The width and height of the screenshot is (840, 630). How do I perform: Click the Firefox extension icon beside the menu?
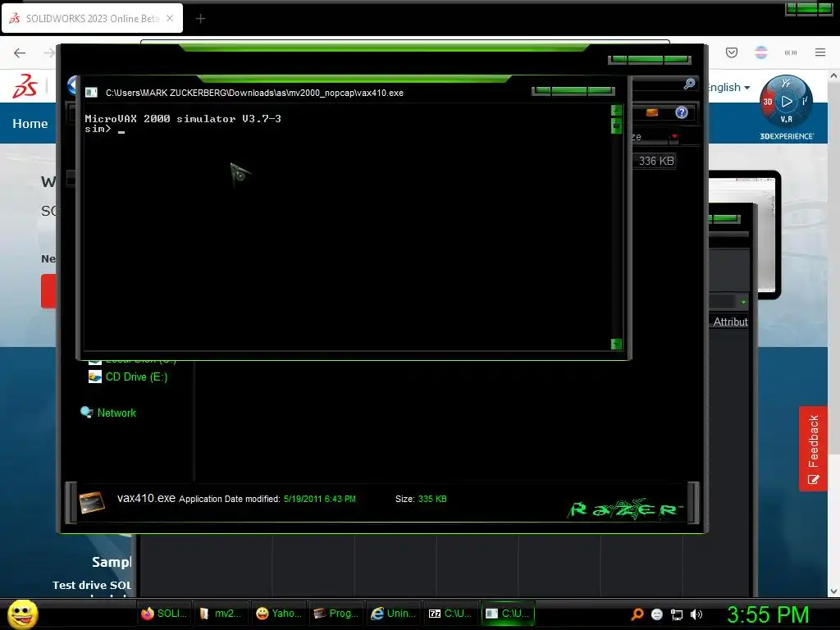(791, 52)
